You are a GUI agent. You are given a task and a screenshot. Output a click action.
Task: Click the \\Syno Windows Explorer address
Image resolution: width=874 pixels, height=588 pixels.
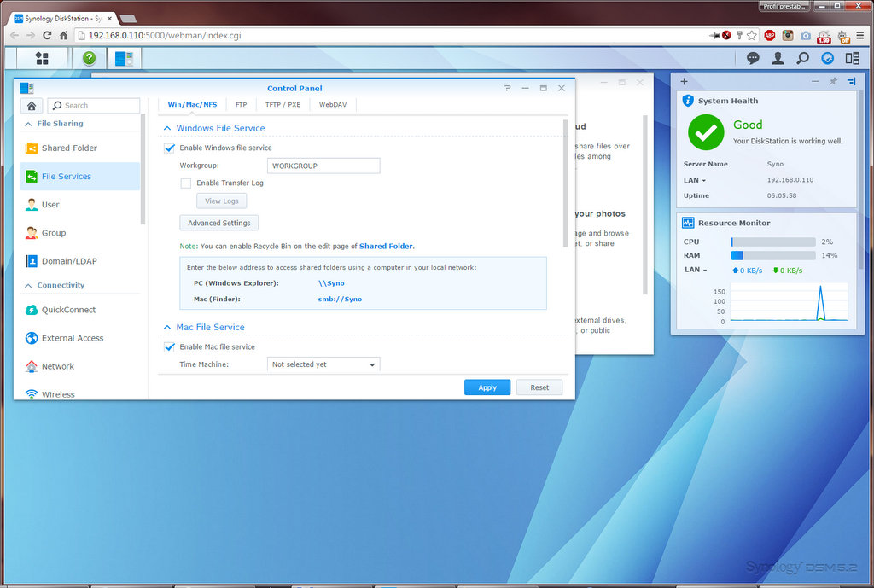pos(331,283)
